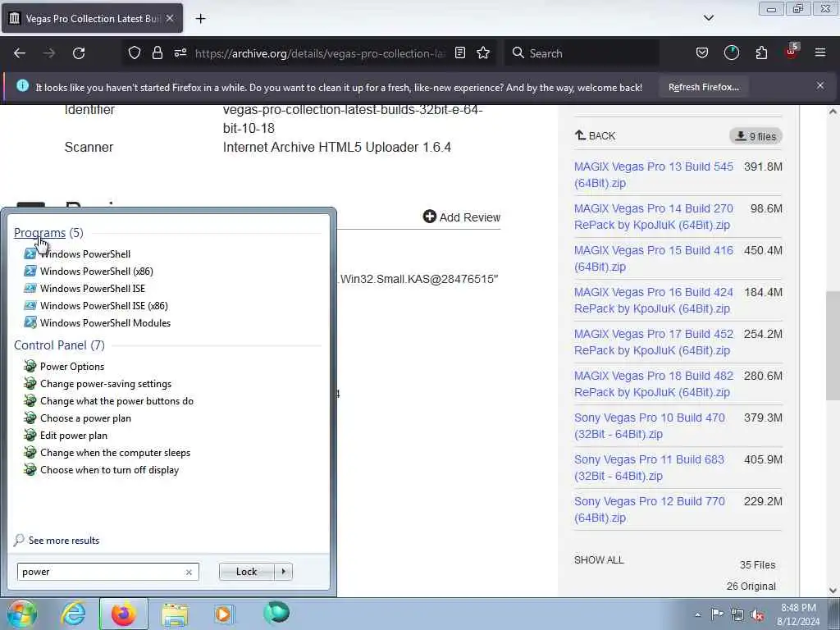Download MAGIX Vegas Pro 14 Build 270 zip

tap(654, 217)
